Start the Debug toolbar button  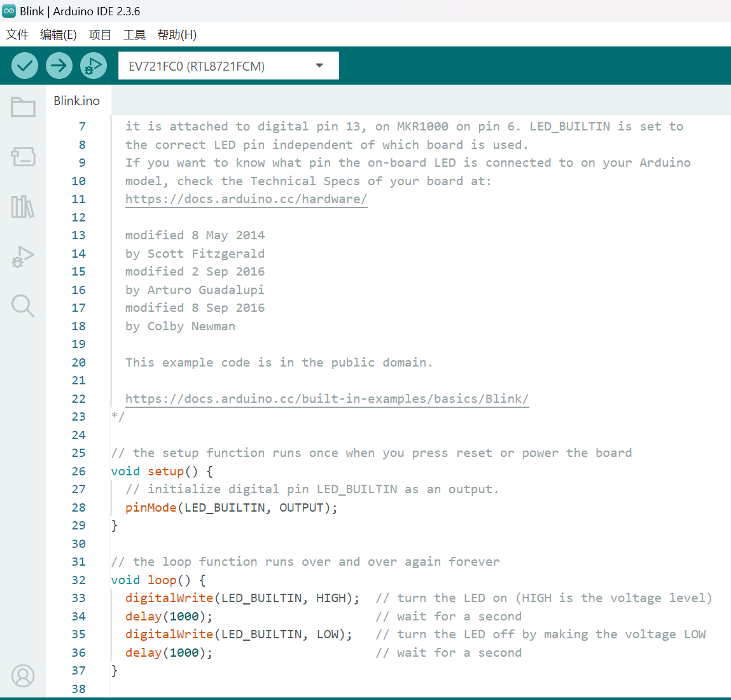94,66
